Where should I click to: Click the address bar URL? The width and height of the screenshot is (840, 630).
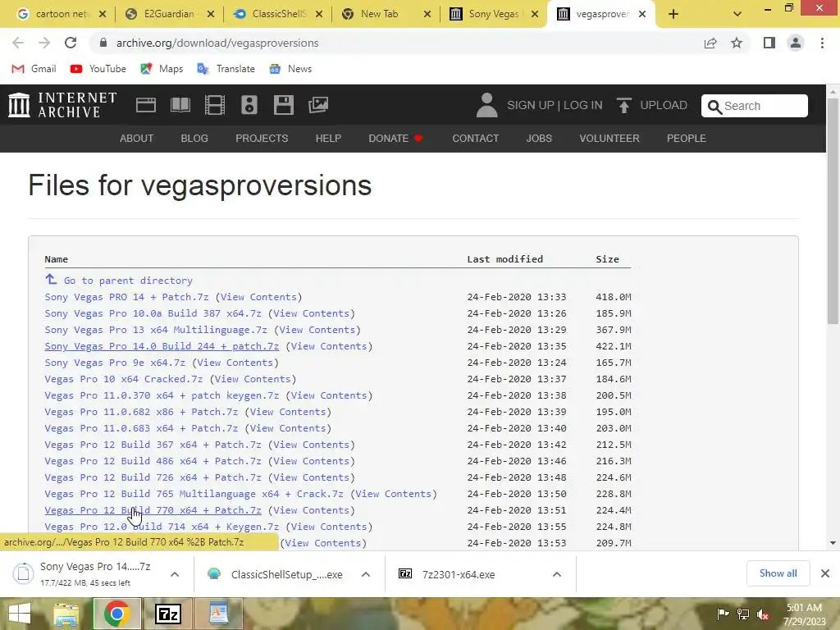217,43
